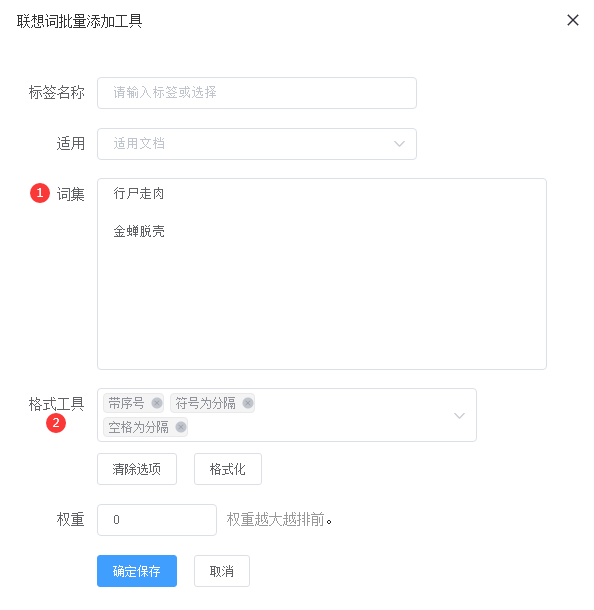Click the 格式化 button
The width and height of the screenshot is (594, 610).
(x=228, y=469)
